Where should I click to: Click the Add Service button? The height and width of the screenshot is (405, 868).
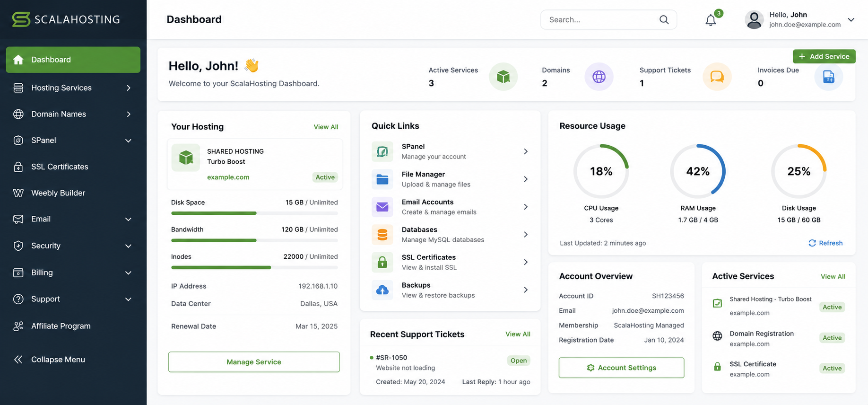click(x=824, y=56)
